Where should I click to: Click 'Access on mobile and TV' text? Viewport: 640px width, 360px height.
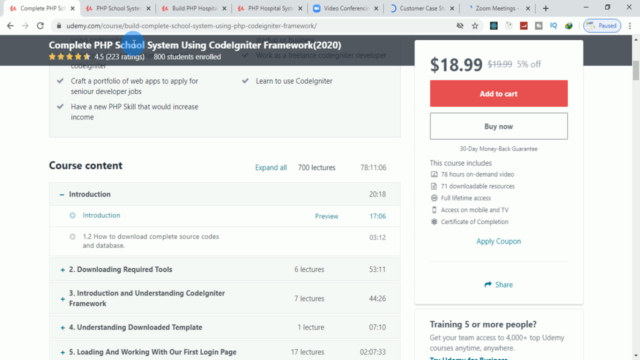pos(474,210)
